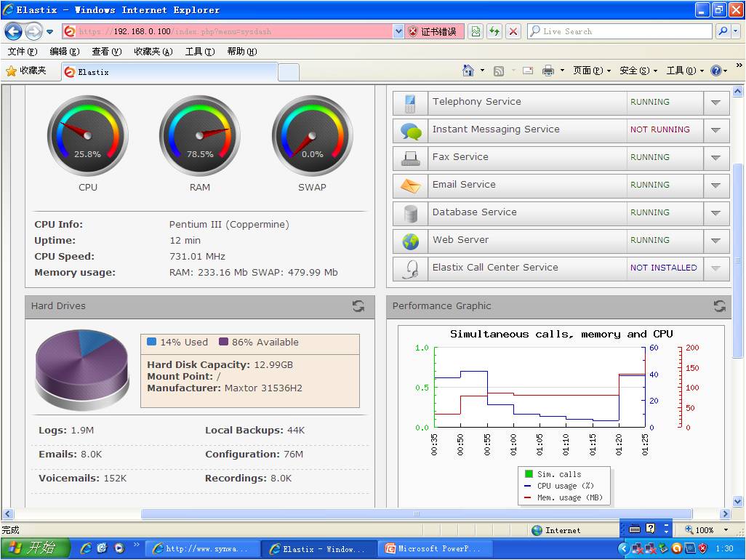This screenshot has height=560, width=746.
Task: Open the File (文件) menu
Action: [x=23, y=52]
